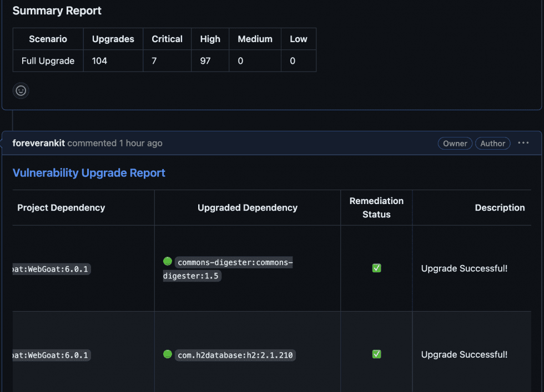Image resolution: width=544 pixels, height=392 pixels.
Task: Click the green dot beside com.h2database dependency
Action: click(167, 355)
